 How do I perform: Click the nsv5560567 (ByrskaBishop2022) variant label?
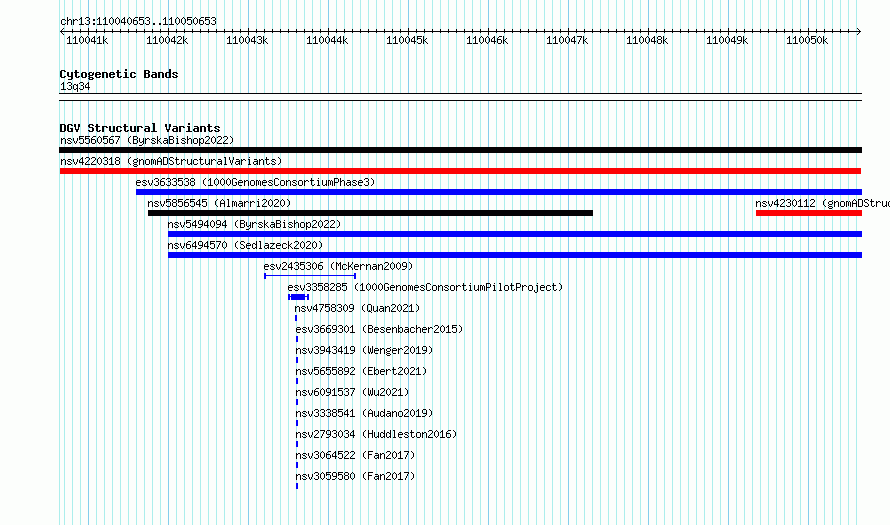[147, 140]
